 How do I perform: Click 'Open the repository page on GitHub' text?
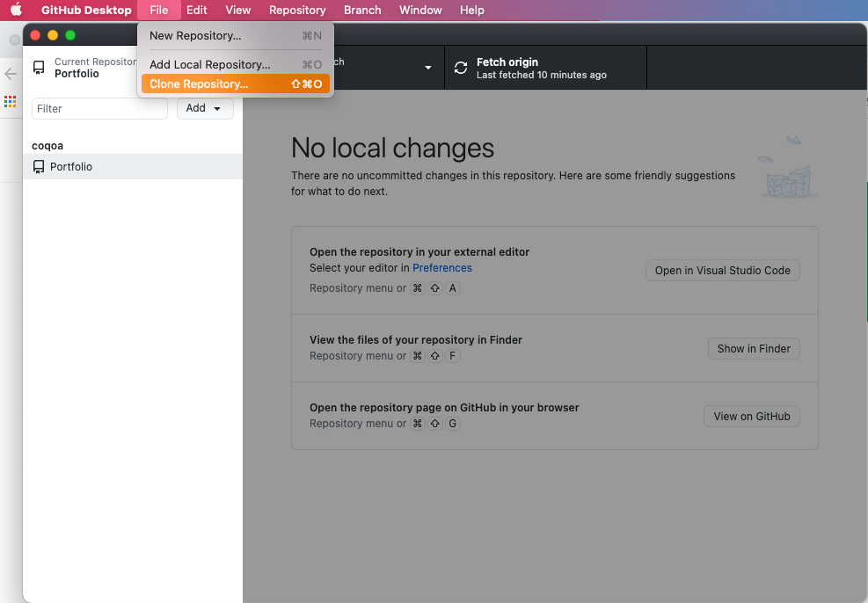(444, 407)
